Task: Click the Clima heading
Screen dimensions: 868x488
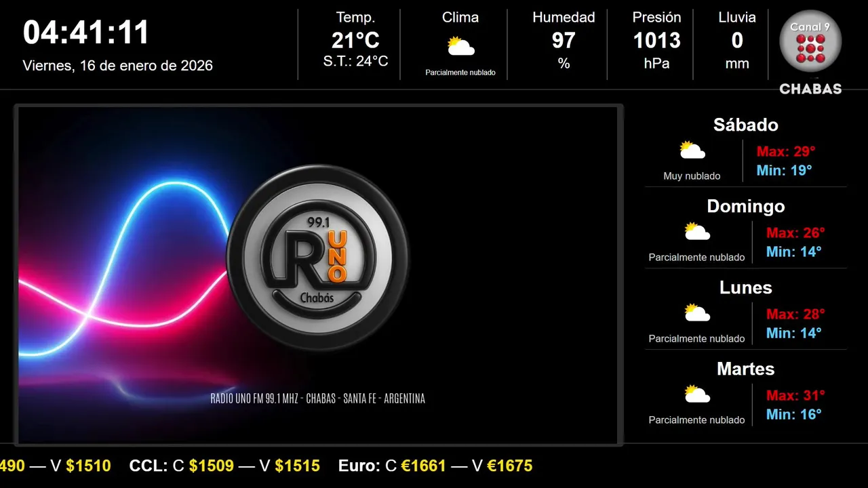Action: coord(460,18)
